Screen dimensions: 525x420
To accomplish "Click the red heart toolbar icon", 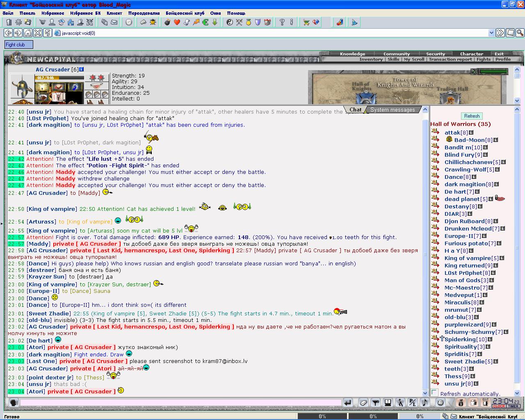I will pos(177,22).
